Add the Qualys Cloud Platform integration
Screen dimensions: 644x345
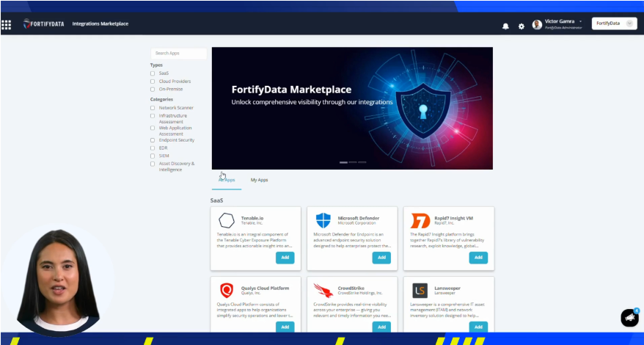(x=285, y=327)
